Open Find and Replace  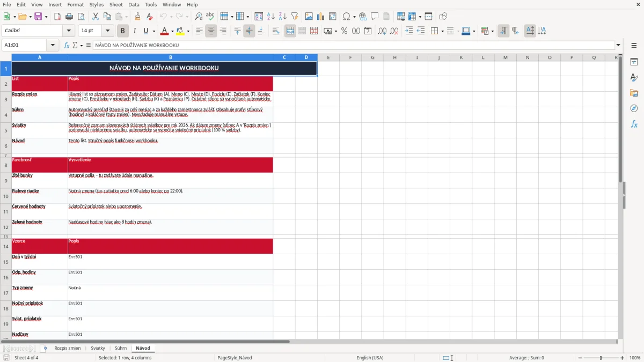[x=199, y=17]
